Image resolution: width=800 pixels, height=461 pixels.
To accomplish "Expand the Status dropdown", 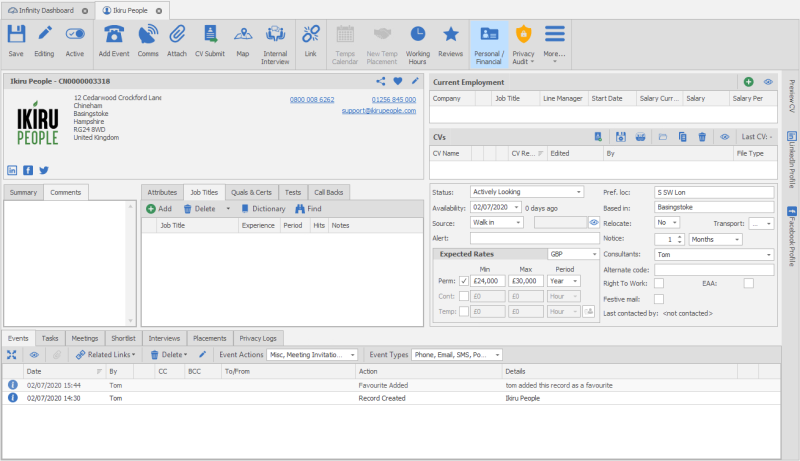I will [x=579, y=192].
